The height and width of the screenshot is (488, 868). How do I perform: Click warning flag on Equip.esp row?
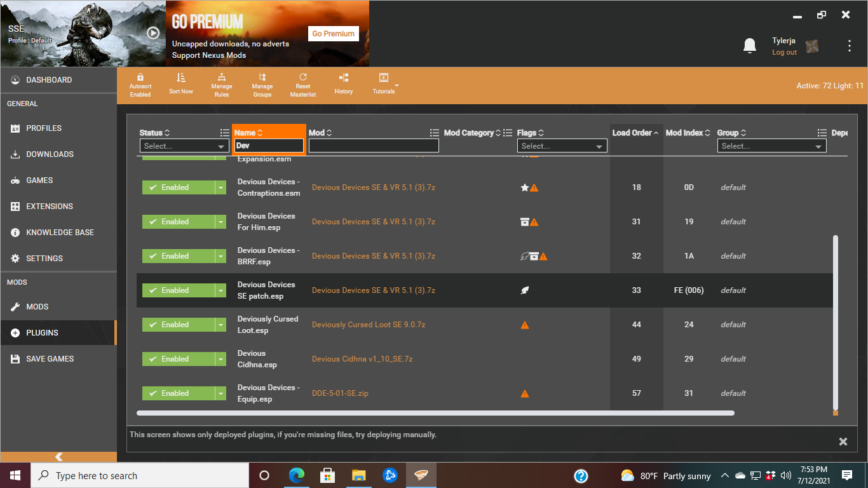tap(525, 393)
